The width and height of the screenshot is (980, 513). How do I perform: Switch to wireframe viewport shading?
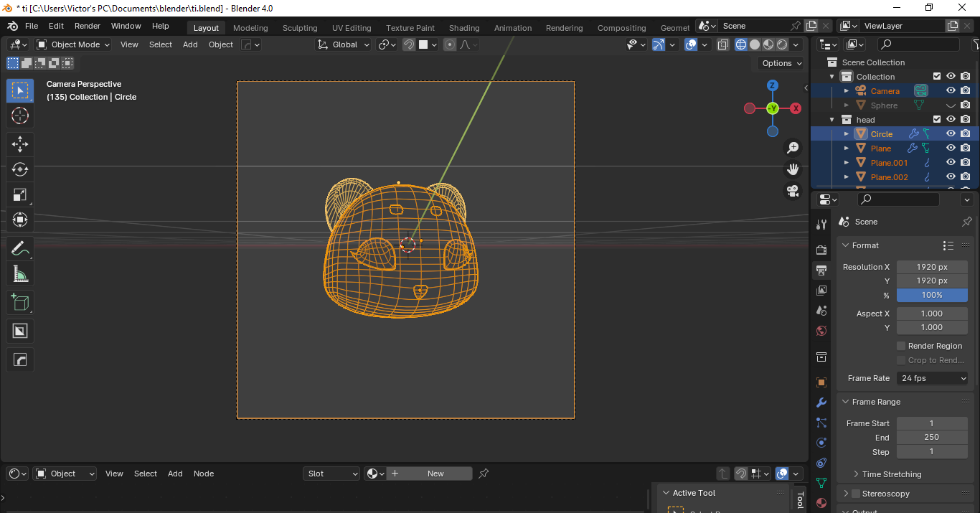pos(741,44)
